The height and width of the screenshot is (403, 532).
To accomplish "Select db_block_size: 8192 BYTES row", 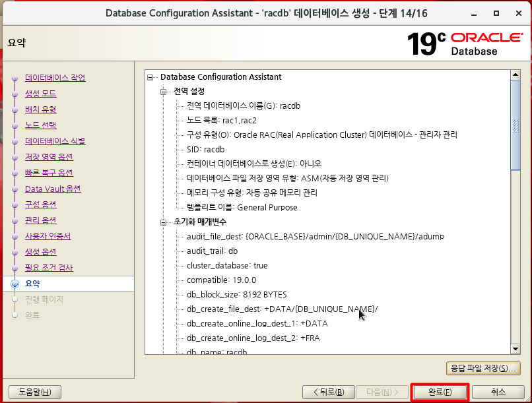I will coord(236,295).
